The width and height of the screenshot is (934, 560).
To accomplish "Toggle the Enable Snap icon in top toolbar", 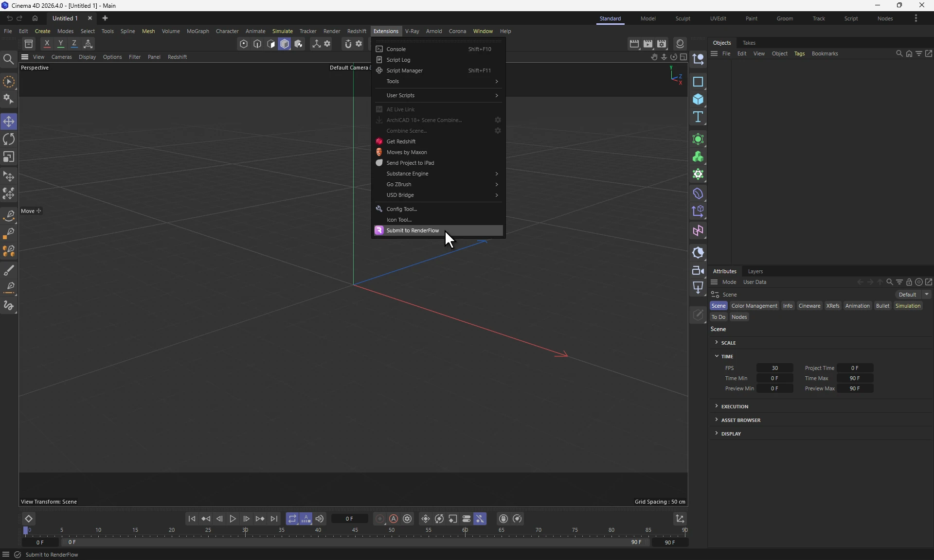I will [347, 44].
